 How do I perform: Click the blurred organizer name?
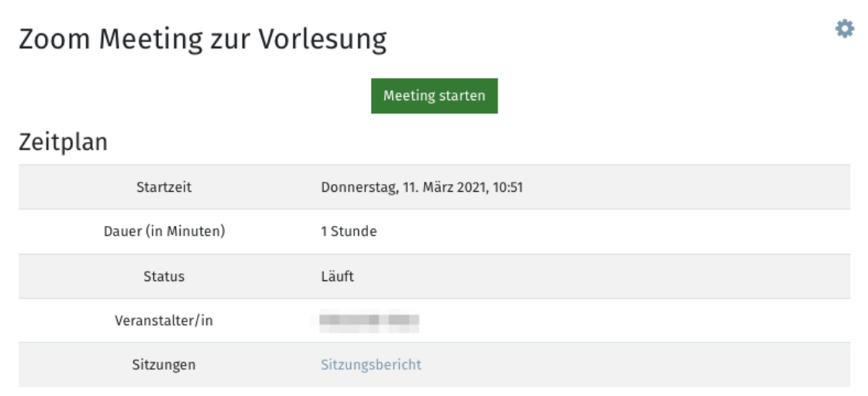point(370,321)
